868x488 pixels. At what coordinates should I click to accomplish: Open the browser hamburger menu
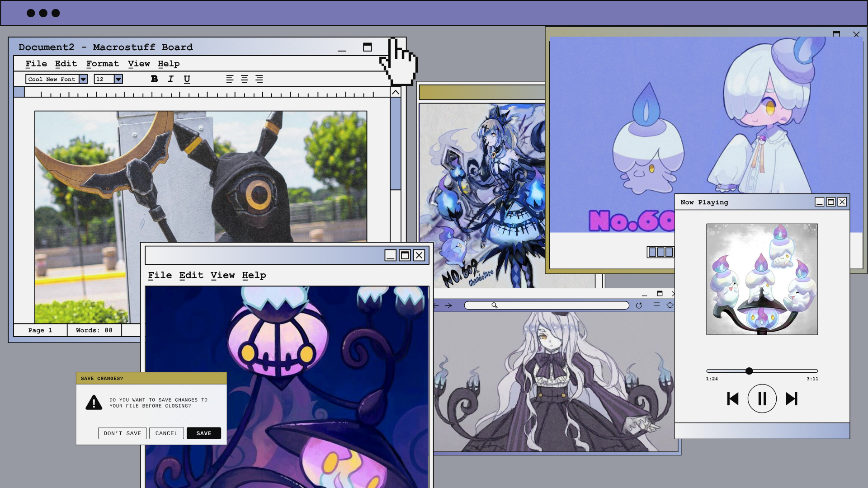coord(656,305)
